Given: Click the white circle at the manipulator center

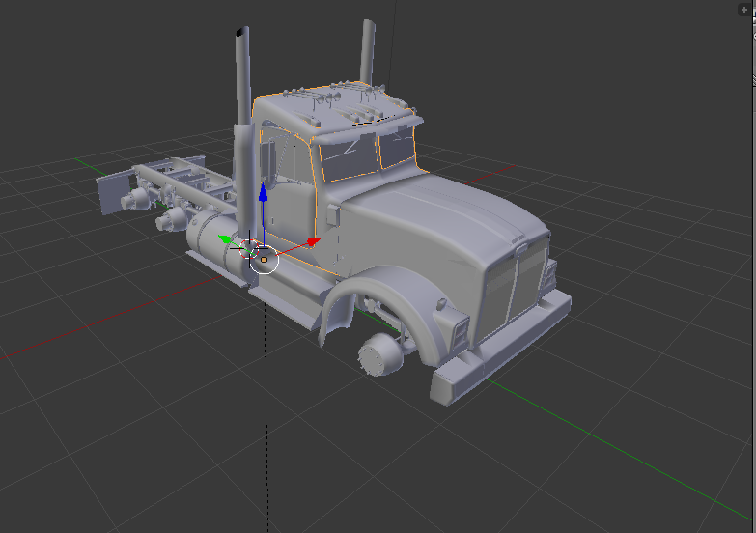Looking at the screenshot, I should click(265, 260).
